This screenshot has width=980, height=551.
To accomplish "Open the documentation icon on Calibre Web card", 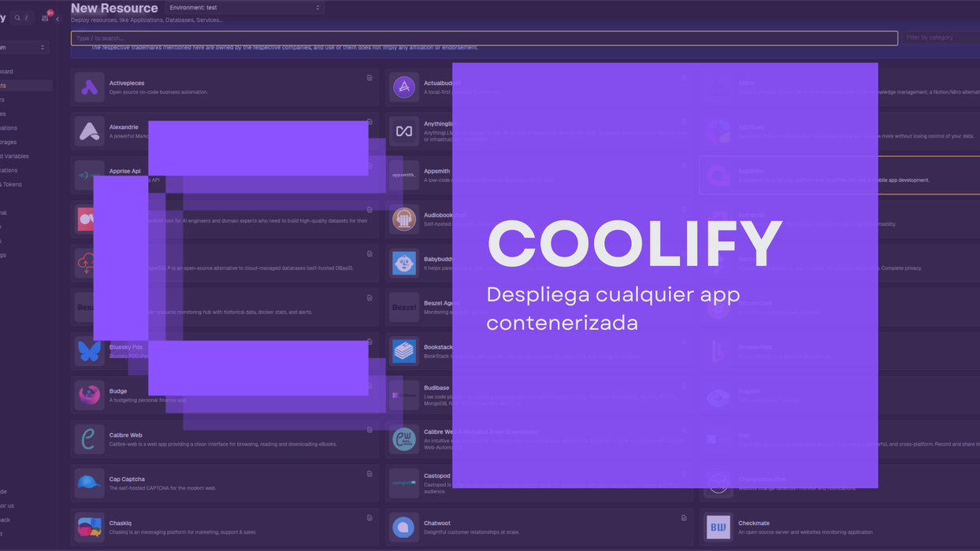I will pyautogui.click(x=369, y=430).
